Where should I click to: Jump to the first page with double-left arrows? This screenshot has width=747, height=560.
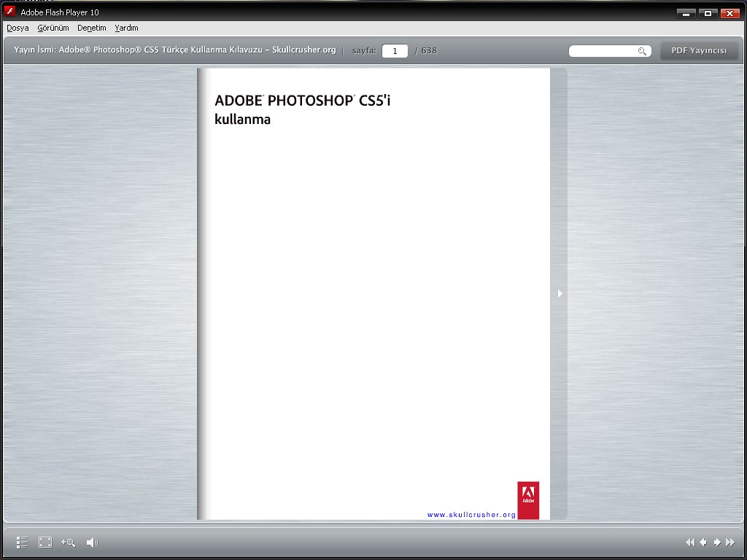point(690,542)
